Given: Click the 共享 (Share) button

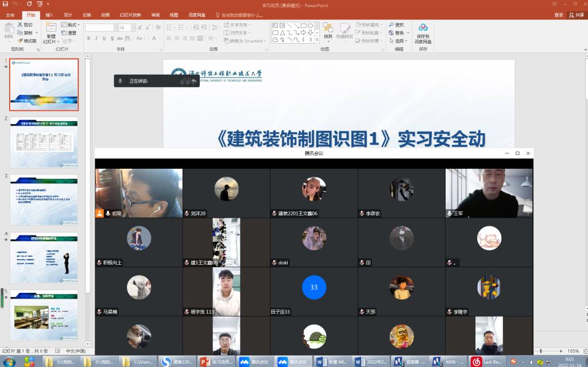Looking at the screenshot, I should point(575,15).
